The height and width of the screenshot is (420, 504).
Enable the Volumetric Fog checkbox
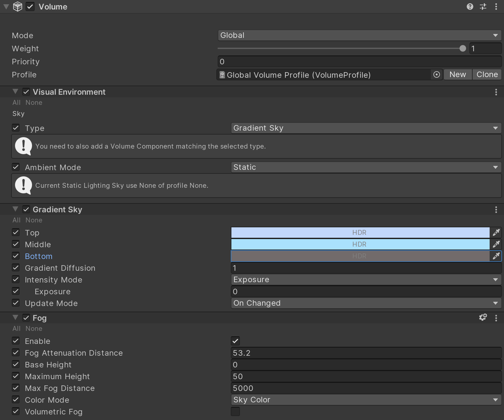point(235,412)
